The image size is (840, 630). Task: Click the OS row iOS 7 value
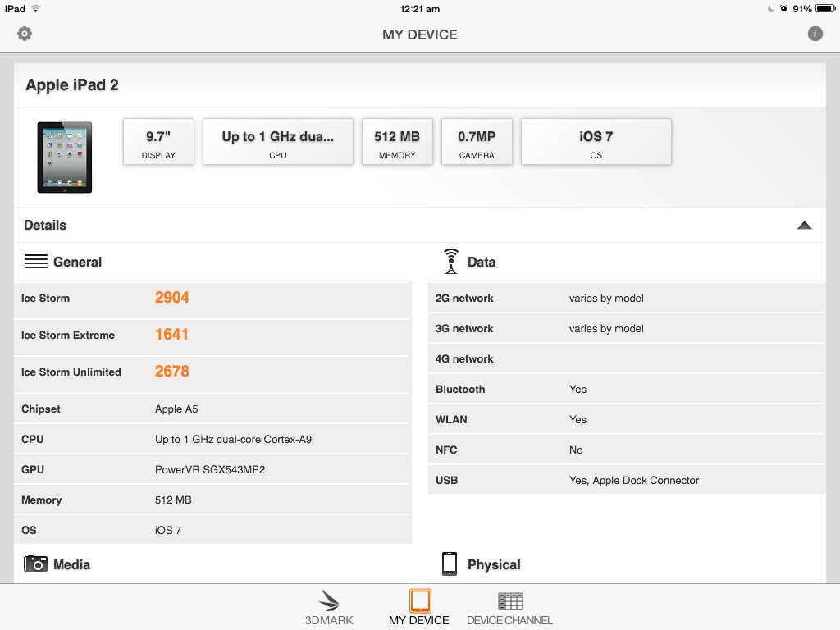[168, 530]
